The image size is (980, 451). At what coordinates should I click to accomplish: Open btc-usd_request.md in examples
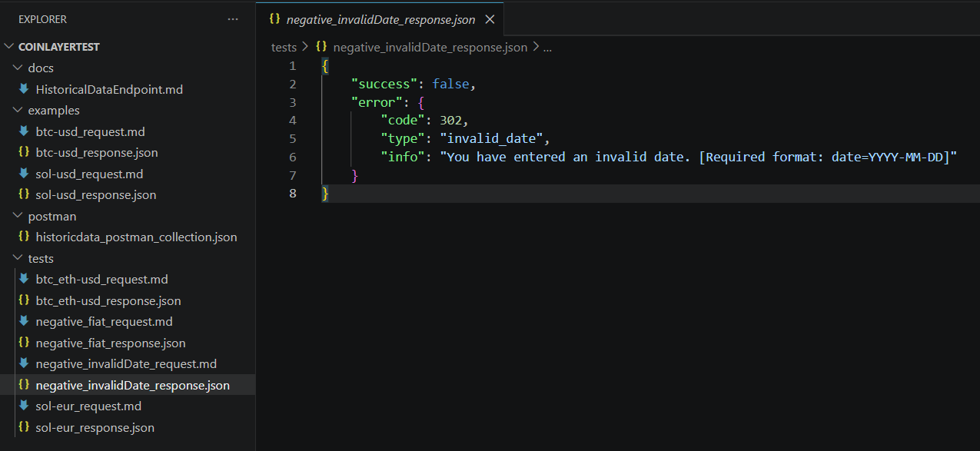[90, 131]
